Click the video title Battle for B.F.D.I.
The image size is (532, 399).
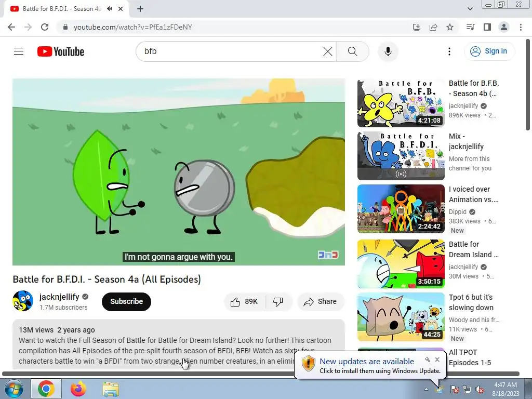coord(107,280)
